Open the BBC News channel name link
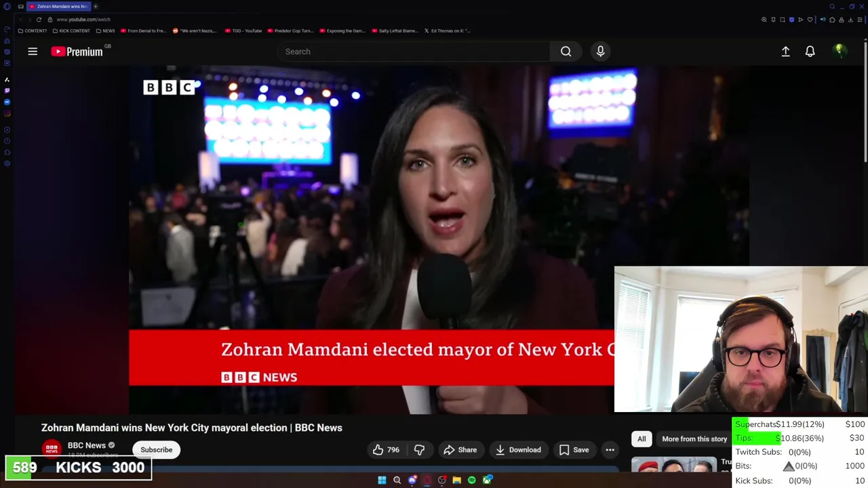Viewport: 868px width, 488px height. click(x=87, y=445)
